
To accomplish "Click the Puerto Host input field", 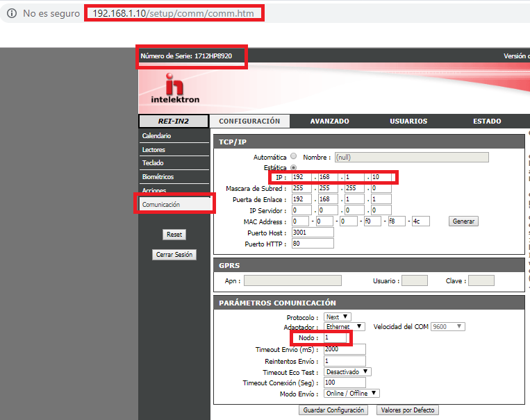I will tap(313, 233).
